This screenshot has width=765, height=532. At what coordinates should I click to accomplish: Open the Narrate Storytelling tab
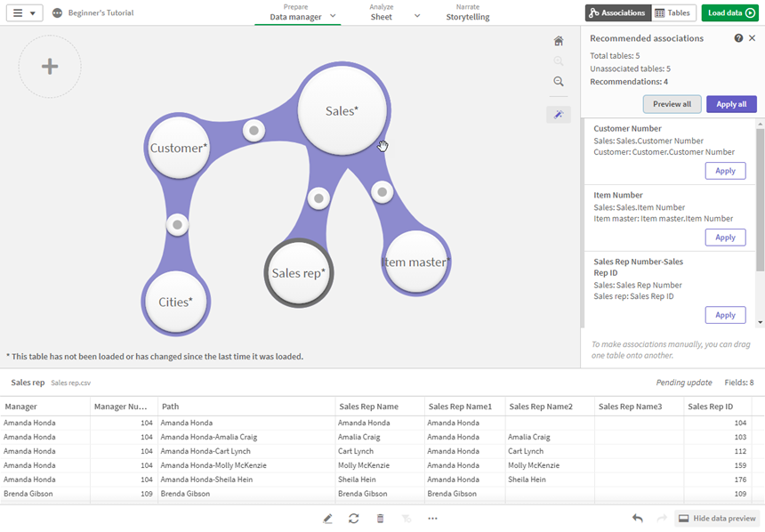(x=467, y=12)
